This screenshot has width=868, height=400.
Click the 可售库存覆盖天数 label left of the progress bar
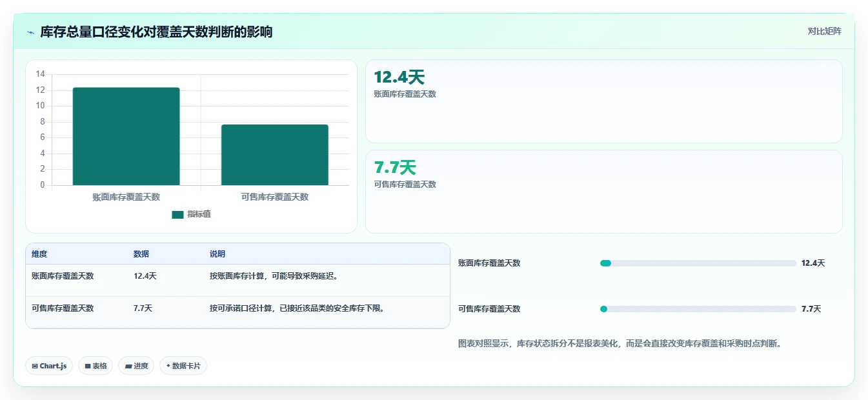click(489, 309)
